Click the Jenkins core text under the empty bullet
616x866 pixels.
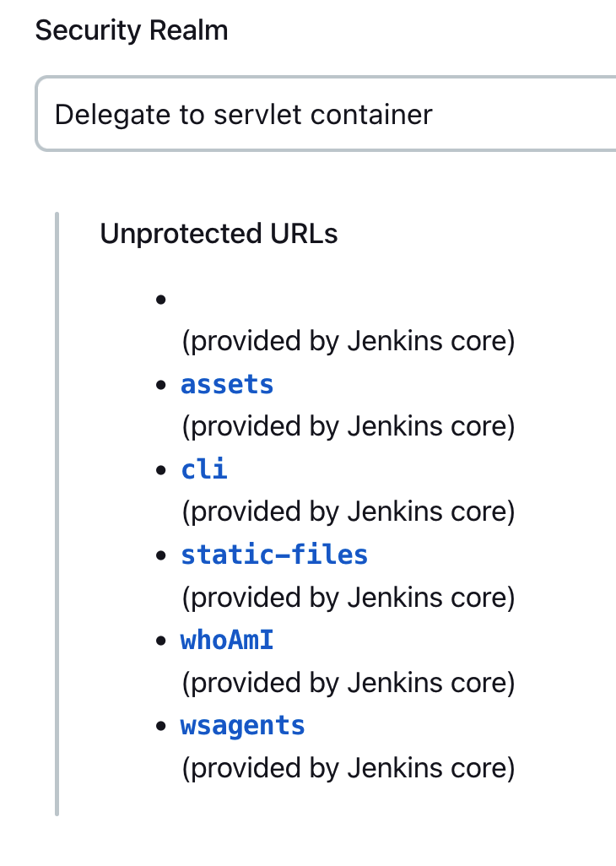tap(348, 342)
